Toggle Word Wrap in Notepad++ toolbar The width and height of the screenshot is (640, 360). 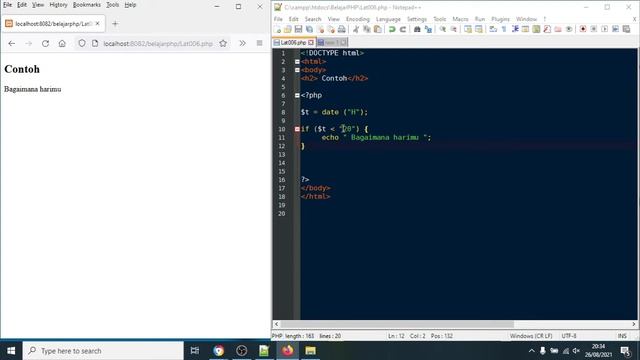tap(493, 29)
